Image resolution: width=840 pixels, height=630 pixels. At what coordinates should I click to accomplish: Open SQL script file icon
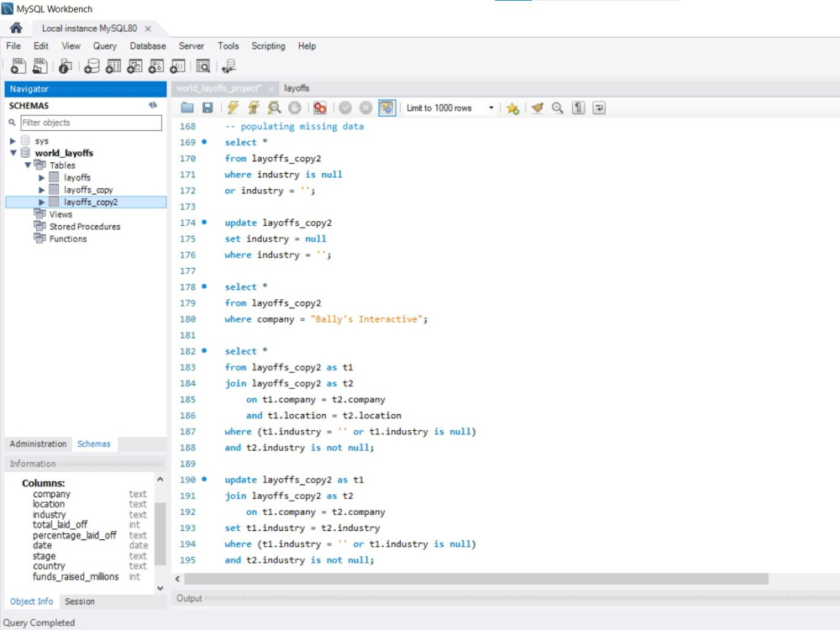39,66
